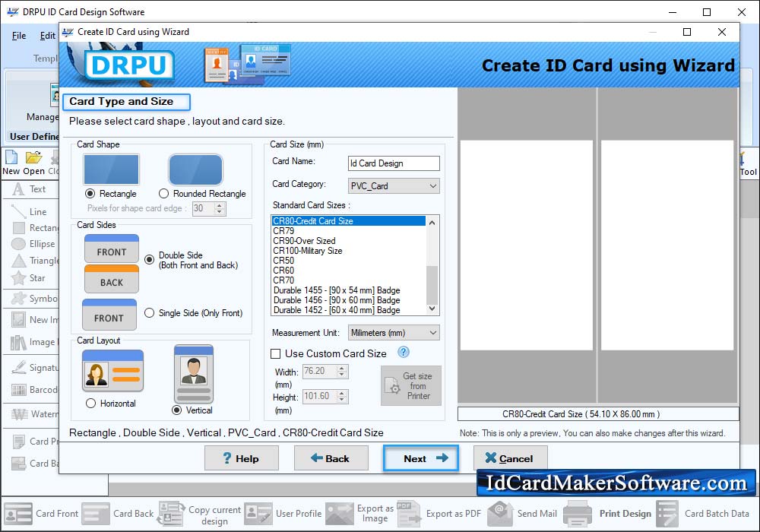Image resolution: width=760 pixels, height=532 pixels.
Task: Open the Edit menu
Action: tap(47, 36)
